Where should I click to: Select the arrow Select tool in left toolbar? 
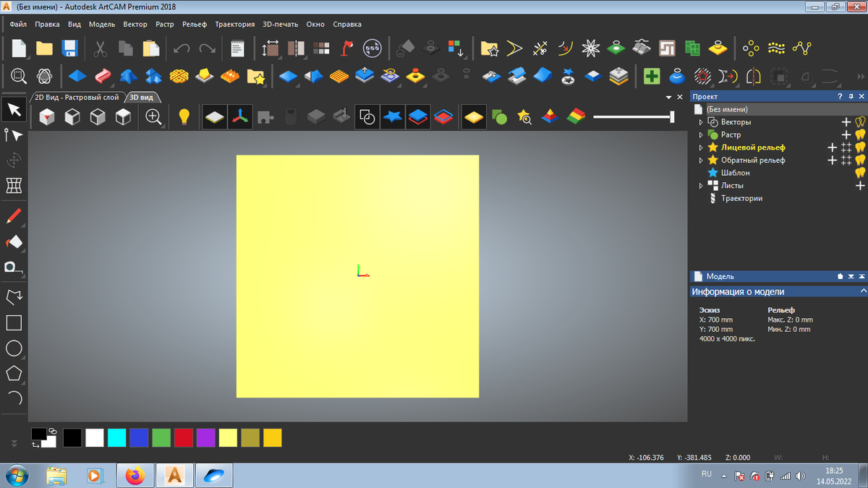14,110
